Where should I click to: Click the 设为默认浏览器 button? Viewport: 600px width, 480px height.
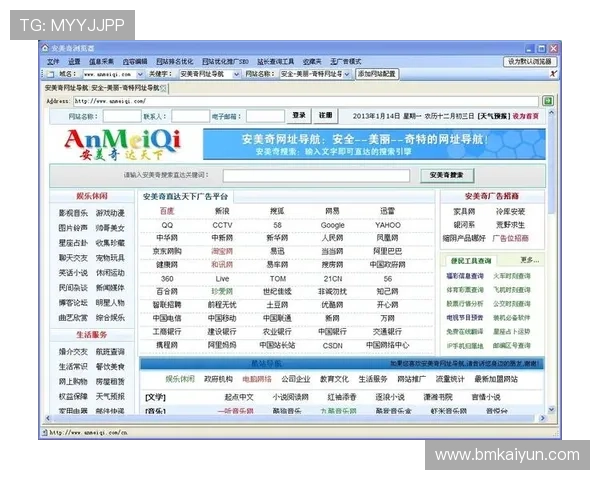pos(530,62)
